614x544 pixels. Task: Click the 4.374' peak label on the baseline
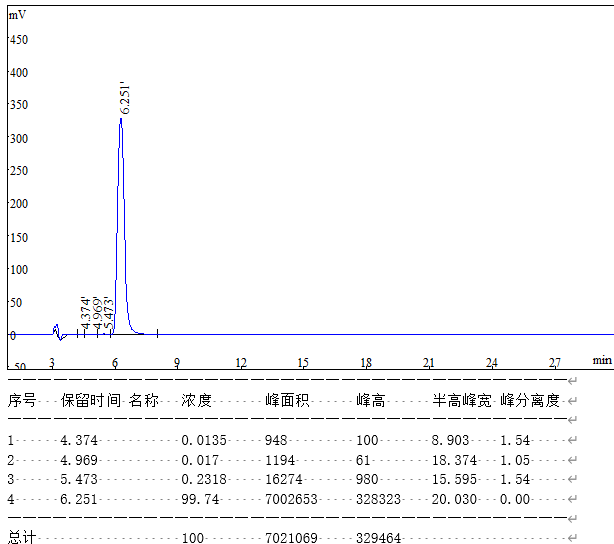pyautogui.click(x=86, y=312)
